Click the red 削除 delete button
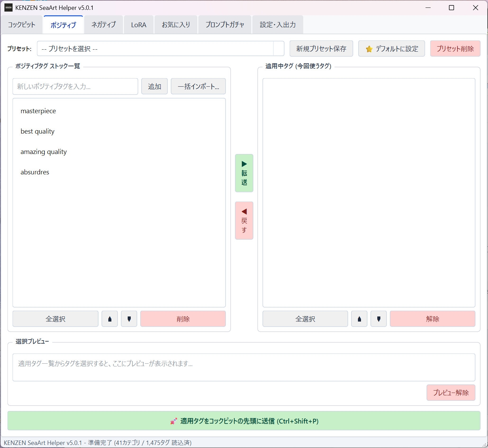 click(183, 319)
